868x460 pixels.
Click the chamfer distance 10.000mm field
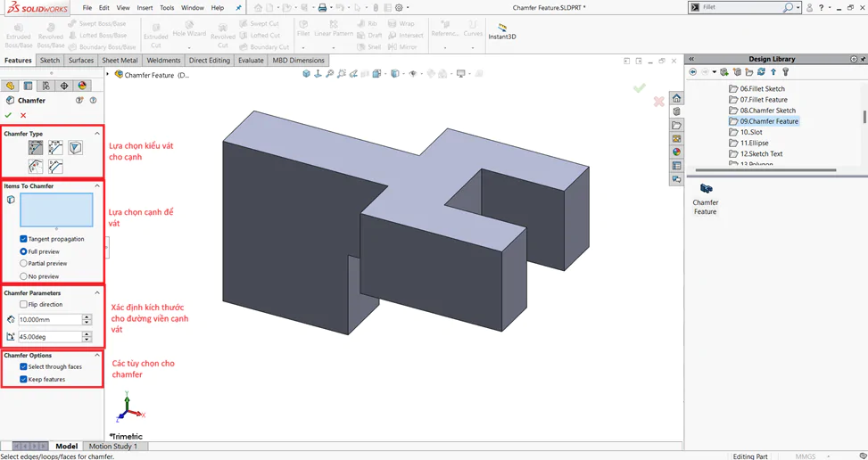50,319
